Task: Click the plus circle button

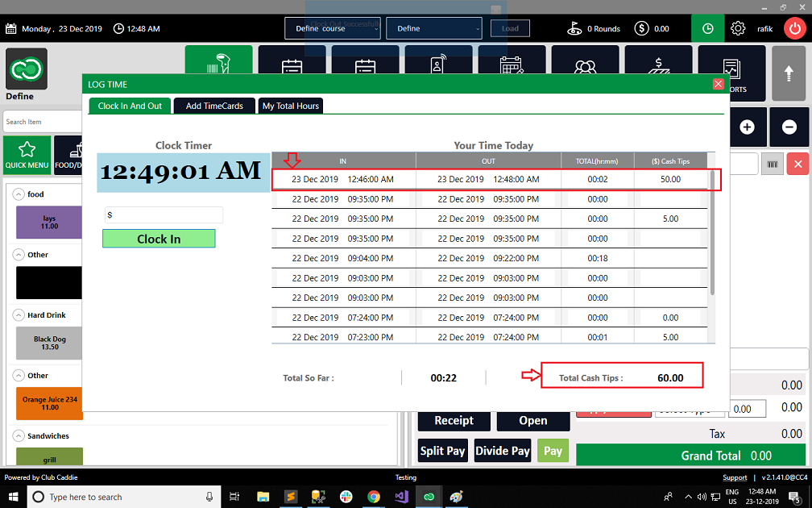Action: [747, 127]
